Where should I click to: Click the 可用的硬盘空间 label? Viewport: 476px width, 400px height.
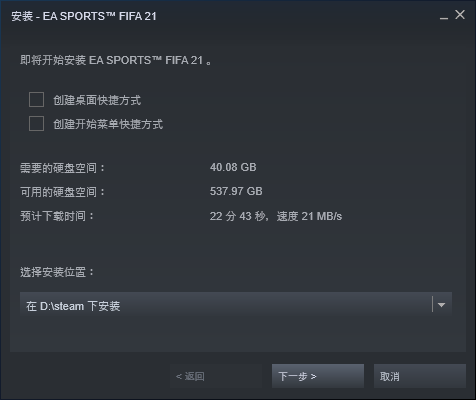[x=62, y=192]
